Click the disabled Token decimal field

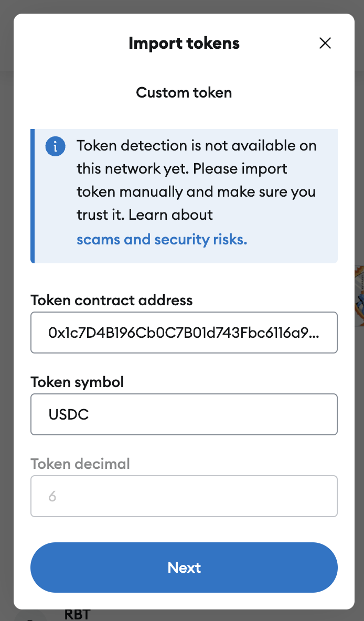[x=184, y=496]
